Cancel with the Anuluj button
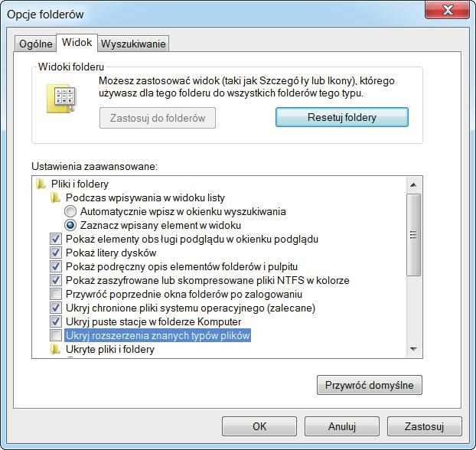This screenshot has height=450, width=476. pyautogui.click(x=342, y=426)
